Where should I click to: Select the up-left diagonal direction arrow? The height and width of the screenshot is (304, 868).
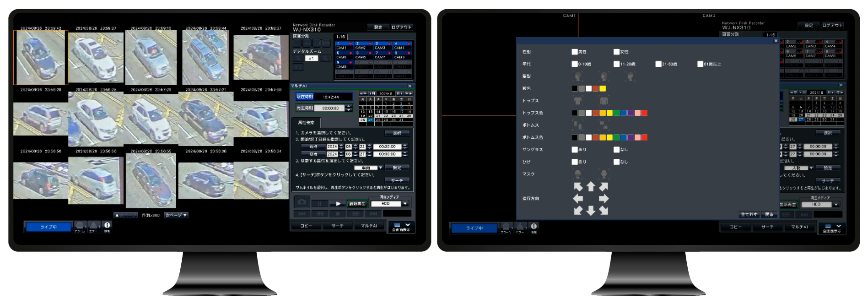pos(578,187)
